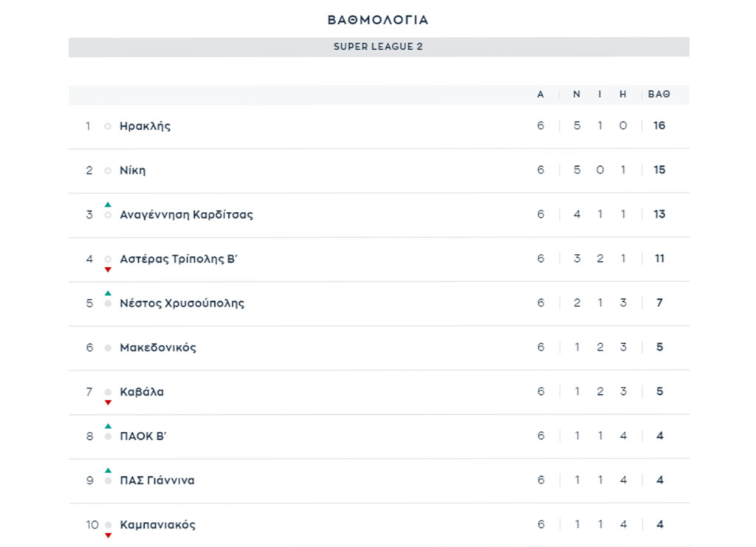Select the SUPER LEAGUE 2 tab
The width and height of the screenshot is (756, 547).
click(378, 47)
